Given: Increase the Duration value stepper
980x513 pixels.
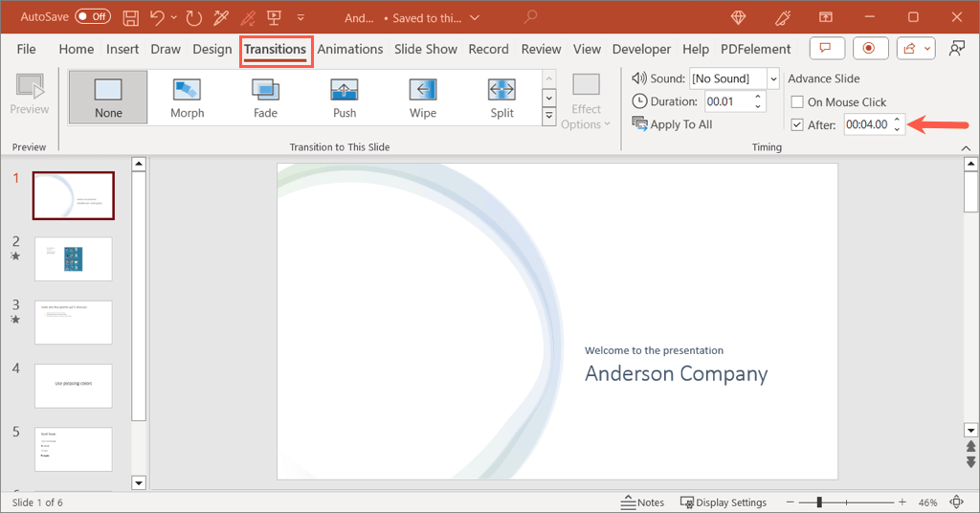Looking at the screenshot, I should tap(758, 97).
